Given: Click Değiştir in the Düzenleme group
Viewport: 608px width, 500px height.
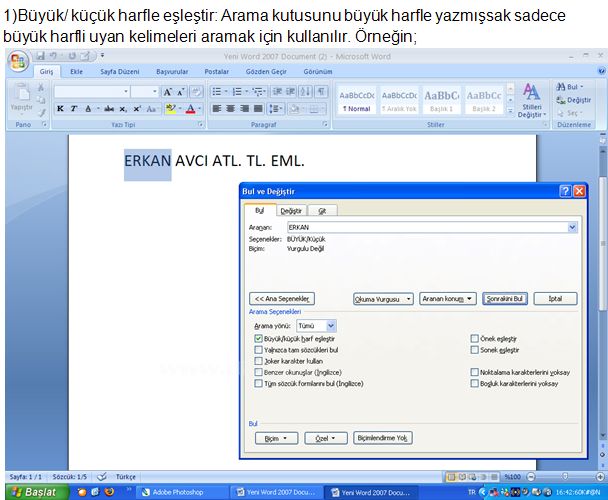Looking at the screenshot, I should 574,100.
